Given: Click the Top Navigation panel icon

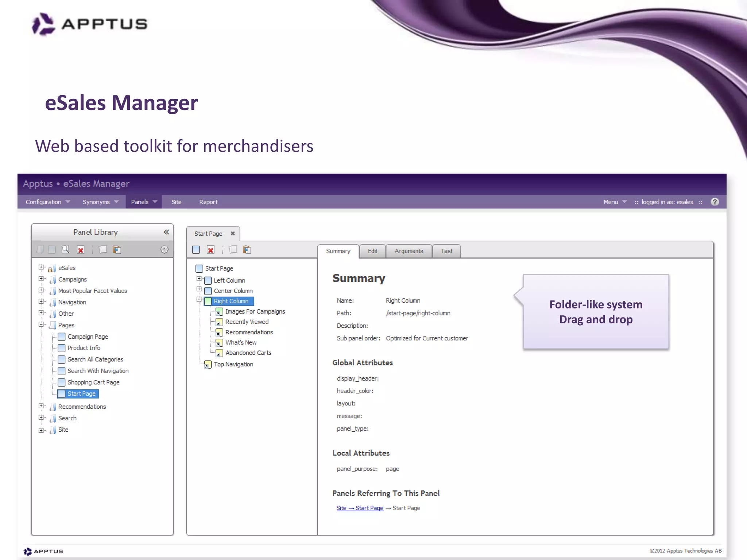Looking at the screenshot, I should 208,364.
